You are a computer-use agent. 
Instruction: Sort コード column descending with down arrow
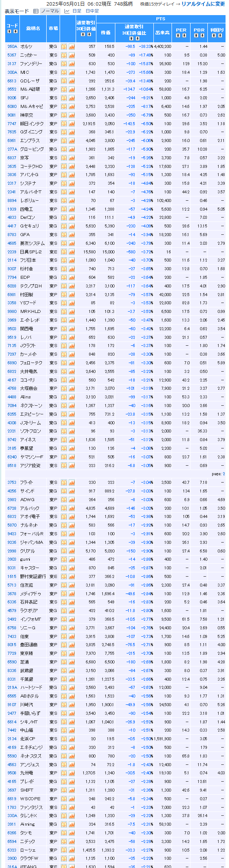click(15, 32)
